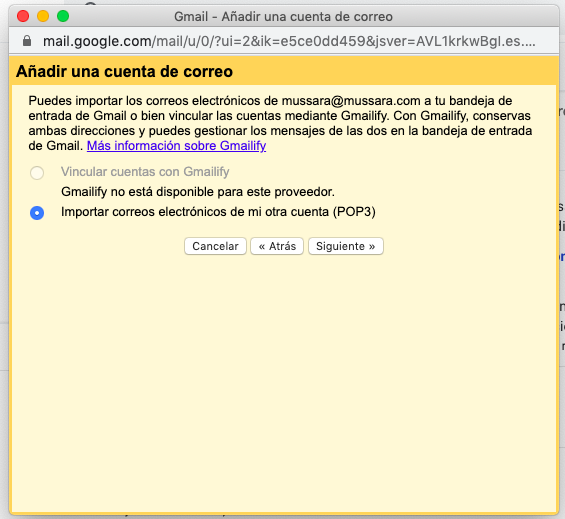Viewport: 565px width, 519px height.
Task: Click the 'Vincular cuentas con Gmailify' label
Action: [x=145, y=172]
